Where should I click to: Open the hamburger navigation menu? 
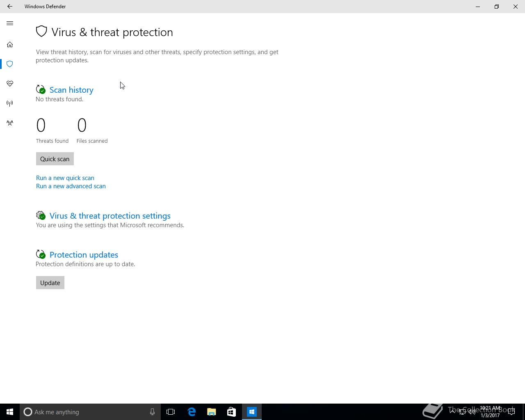pyautogui.click(x=10, y=23)
